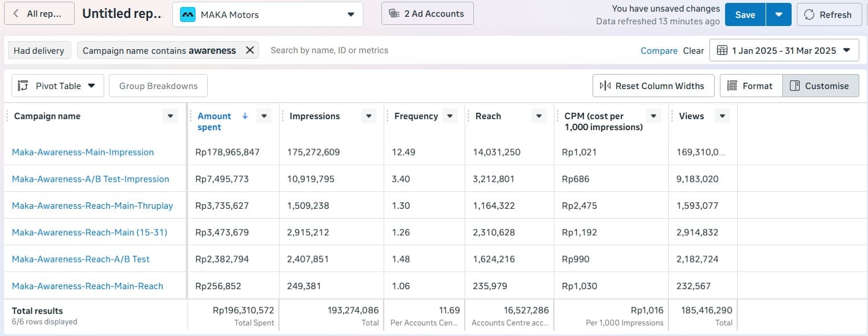Open Reach column menu arrow
This screenshot has height=336, width=868.
[x=539, y=116]
